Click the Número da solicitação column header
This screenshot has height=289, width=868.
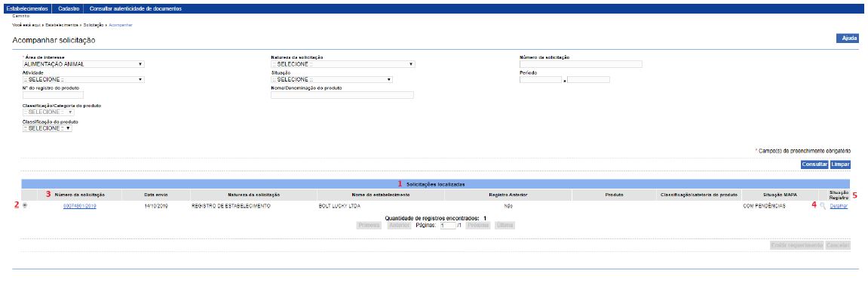pyautogui.click(x=80, y=195)
